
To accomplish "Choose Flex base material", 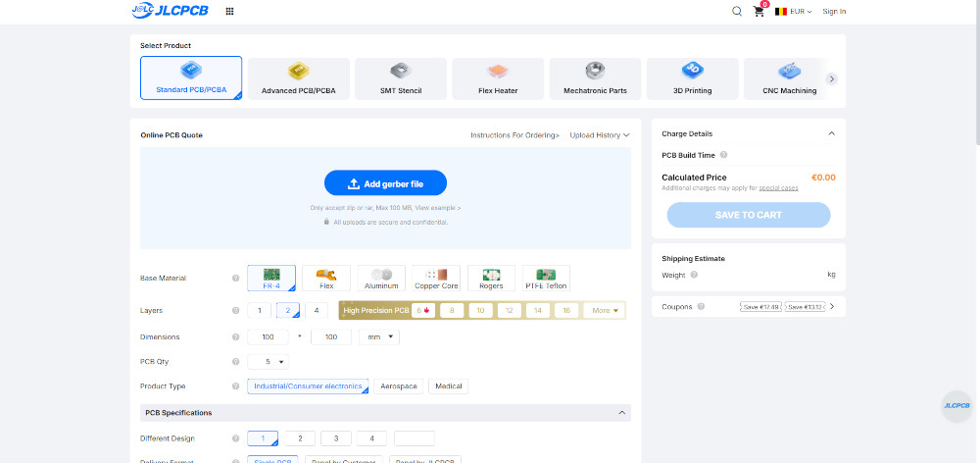I will point(326,278).
